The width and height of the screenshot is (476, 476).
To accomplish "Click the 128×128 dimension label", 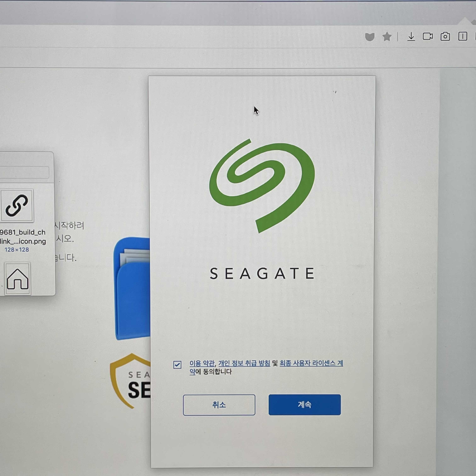I will (17, 250).
